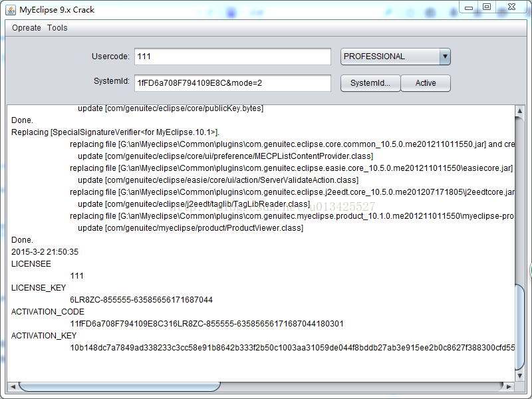Click the Java icon in title bar

tap(11, 10)
